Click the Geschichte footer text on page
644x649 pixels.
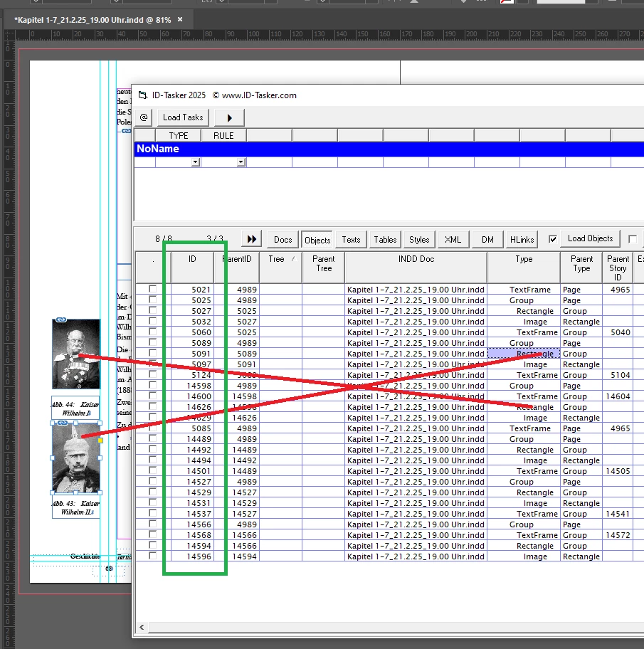85,556
